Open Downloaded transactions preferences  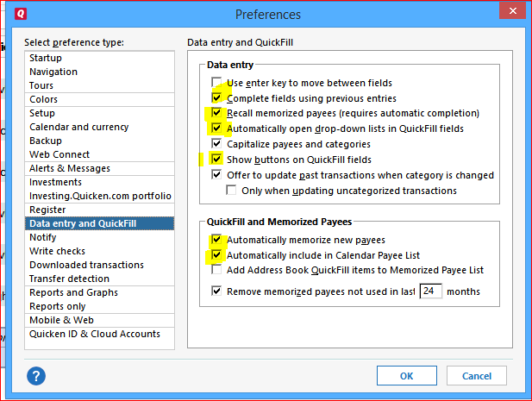(99, 265)
